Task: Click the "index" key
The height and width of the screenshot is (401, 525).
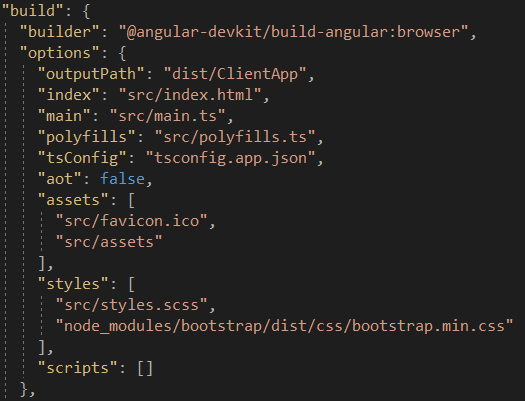Action: tap(69, 95)
